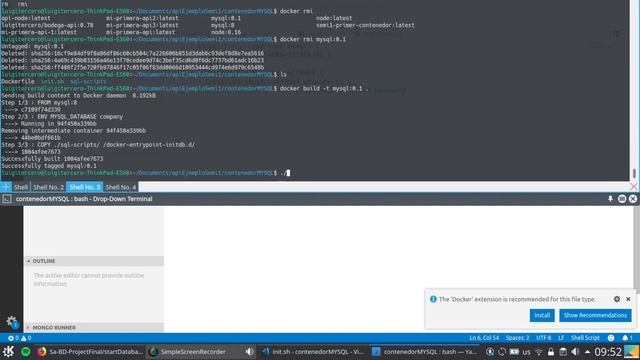This screenshot has width=640, height=360.
Task: Click Show Recommendations button
Action: 595,315
